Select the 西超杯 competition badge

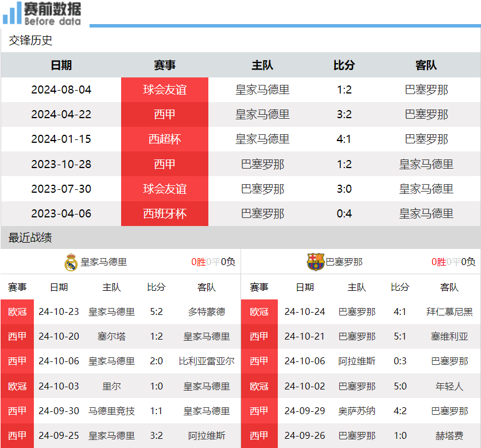pyautogui.click(x=165, y=139)
